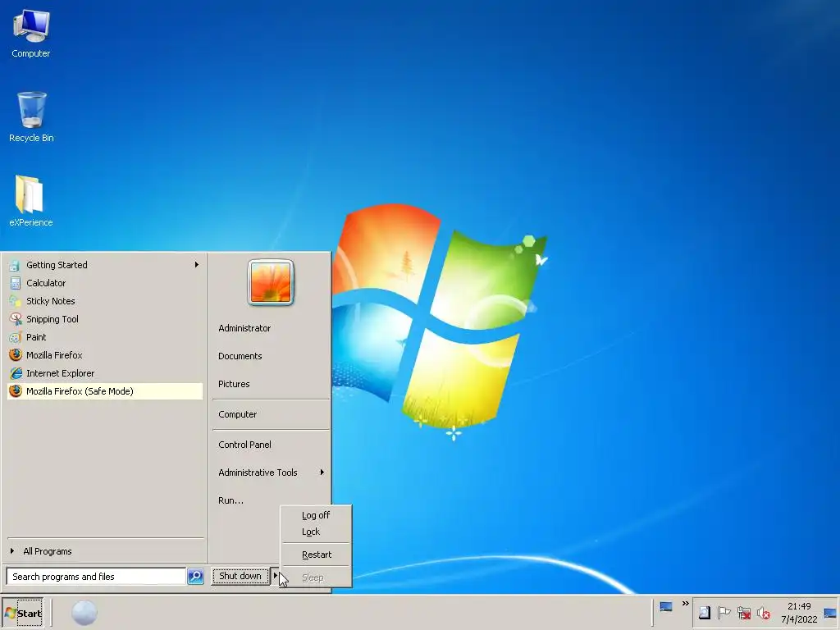
Task: Click the show desktop monitor icon
Action: [x=830, y=614]
